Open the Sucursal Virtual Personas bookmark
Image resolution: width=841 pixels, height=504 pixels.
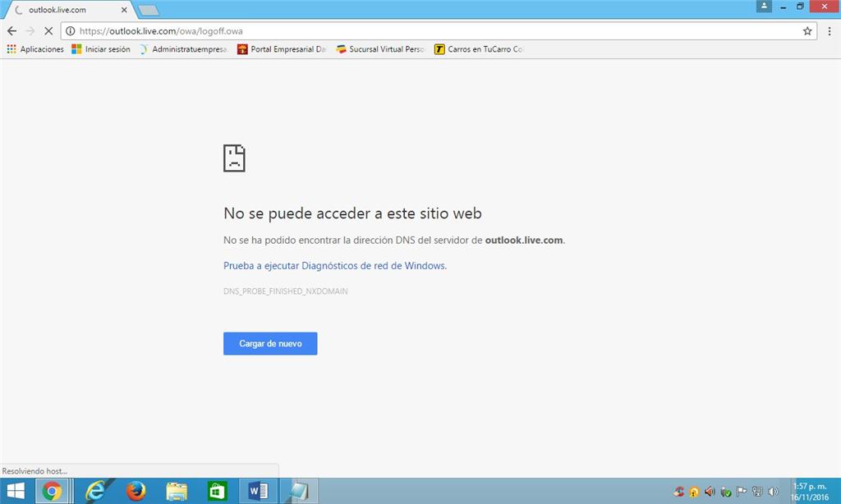[380, 48]
